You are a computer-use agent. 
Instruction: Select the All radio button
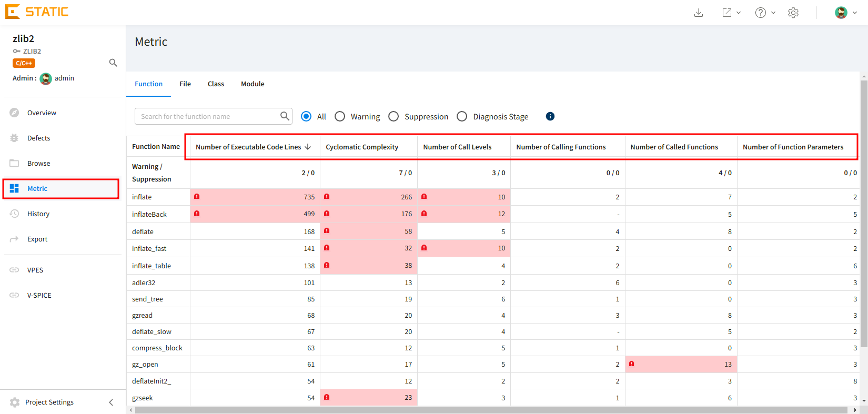click(x=306, y=116)
